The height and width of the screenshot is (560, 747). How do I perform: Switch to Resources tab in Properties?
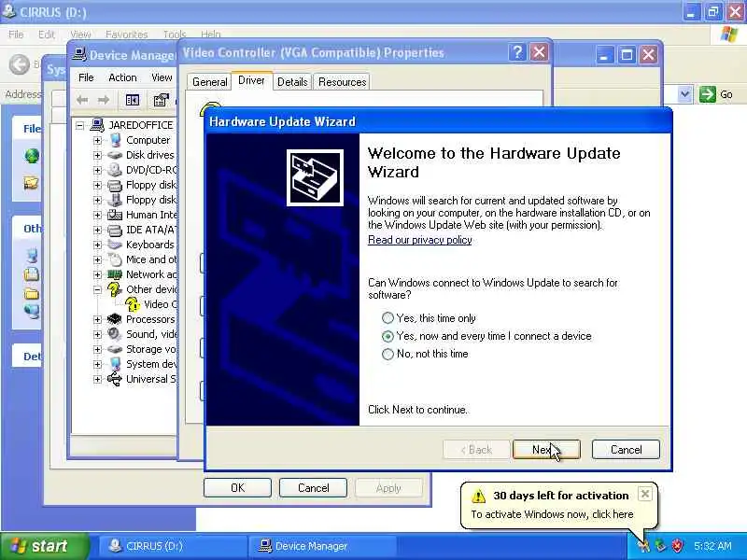pyautogui.click(x=342, y=82)
